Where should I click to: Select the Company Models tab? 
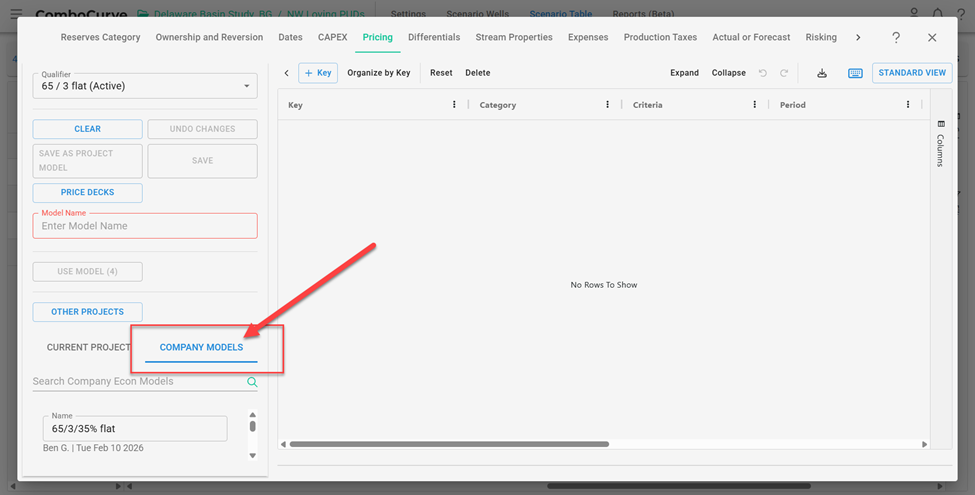(x=201, y=347)
